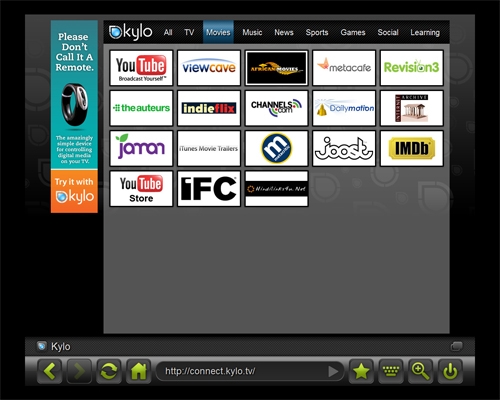Click the go arrow in the URL bar
Screen dimensions: 500x400
pos(333,371)
